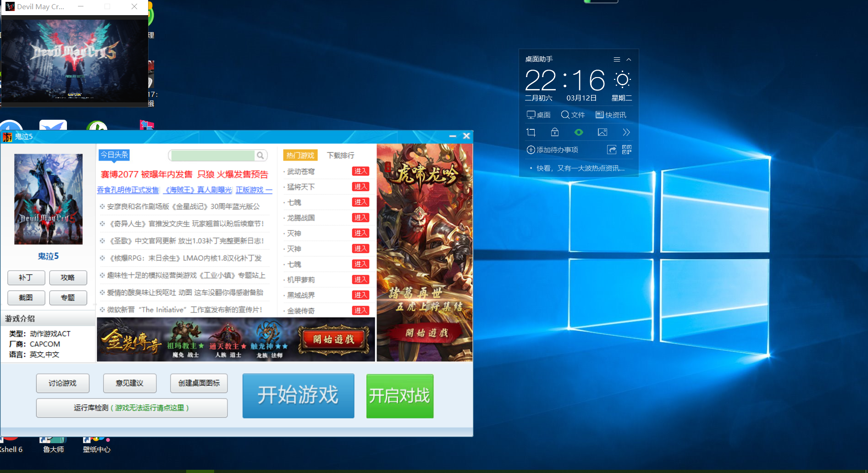Click 进入 next to 黑域战界
Image resolution: width=868 pixels, height=473 pixels.
[x=360, y=295]
